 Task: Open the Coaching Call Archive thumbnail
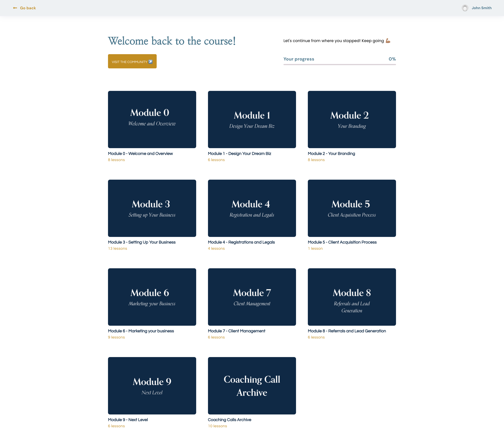tap(252, 386)
